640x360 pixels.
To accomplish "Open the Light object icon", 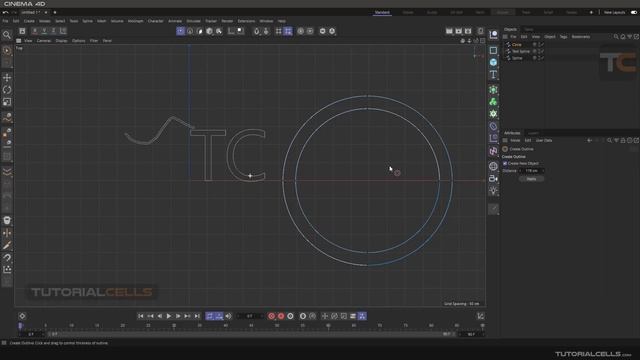I will point(493,191).
